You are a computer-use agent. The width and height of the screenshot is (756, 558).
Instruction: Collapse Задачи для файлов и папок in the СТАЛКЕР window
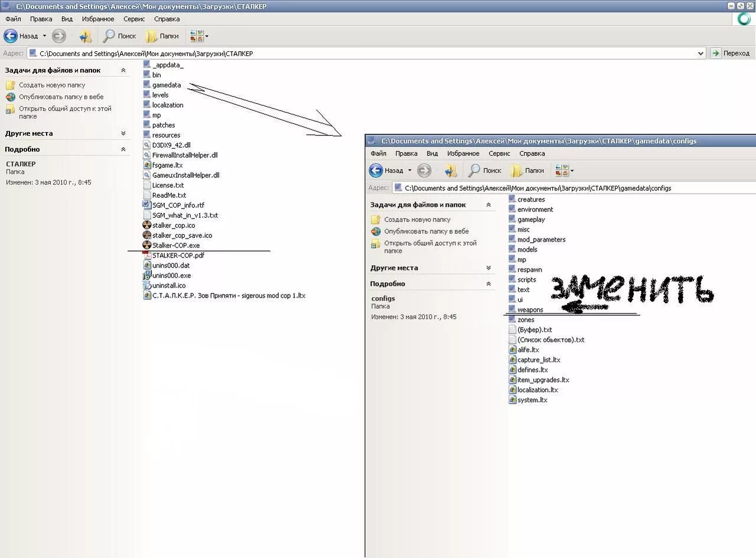123,70
